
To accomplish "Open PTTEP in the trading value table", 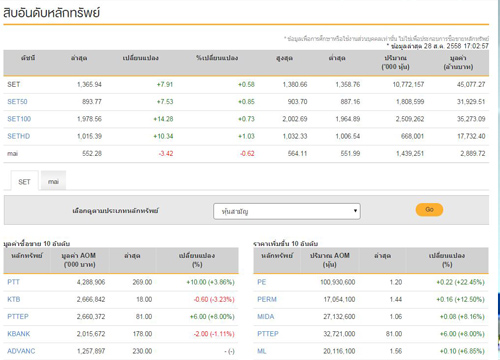I will 18,317.
